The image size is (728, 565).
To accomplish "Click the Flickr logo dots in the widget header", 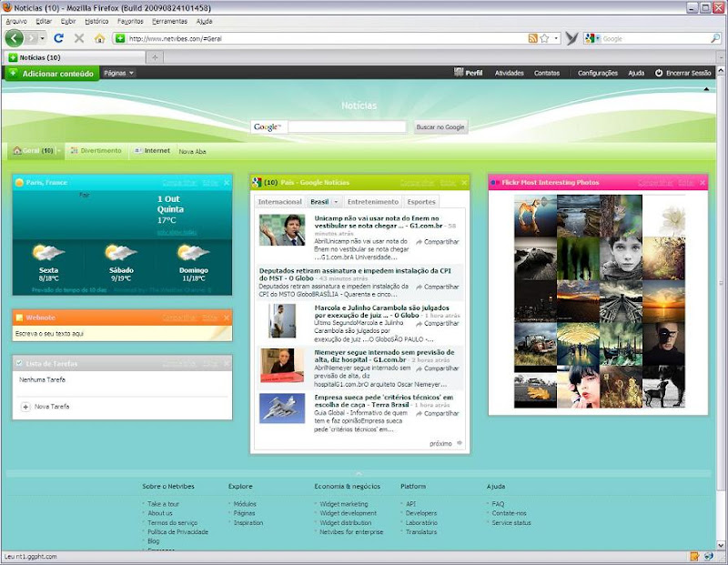I will point(495,183).
